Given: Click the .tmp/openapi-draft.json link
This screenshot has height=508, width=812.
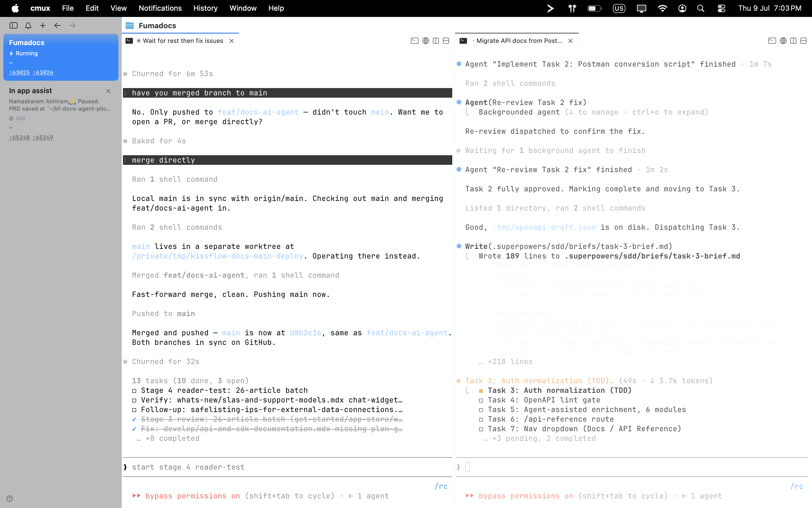Looking at the screenshot, I should click(544, 227).
